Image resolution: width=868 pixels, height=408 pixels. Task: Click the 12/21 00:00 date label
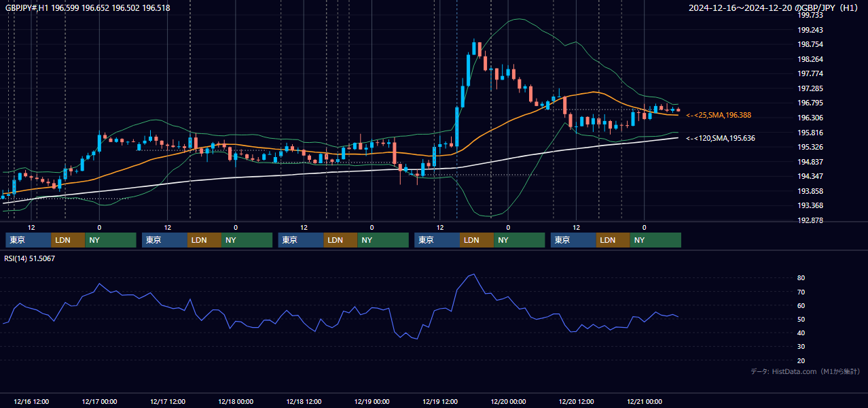coord(645,401)
